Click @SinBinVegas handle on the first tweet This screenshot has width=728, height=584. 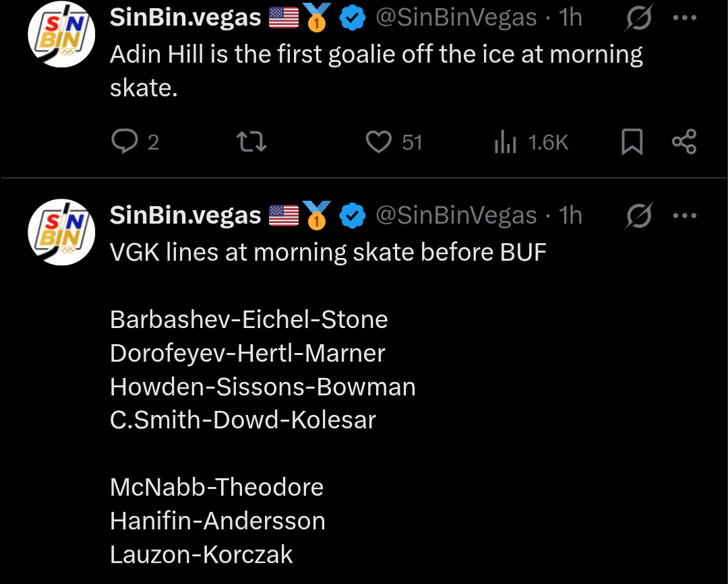click(456, 18)
